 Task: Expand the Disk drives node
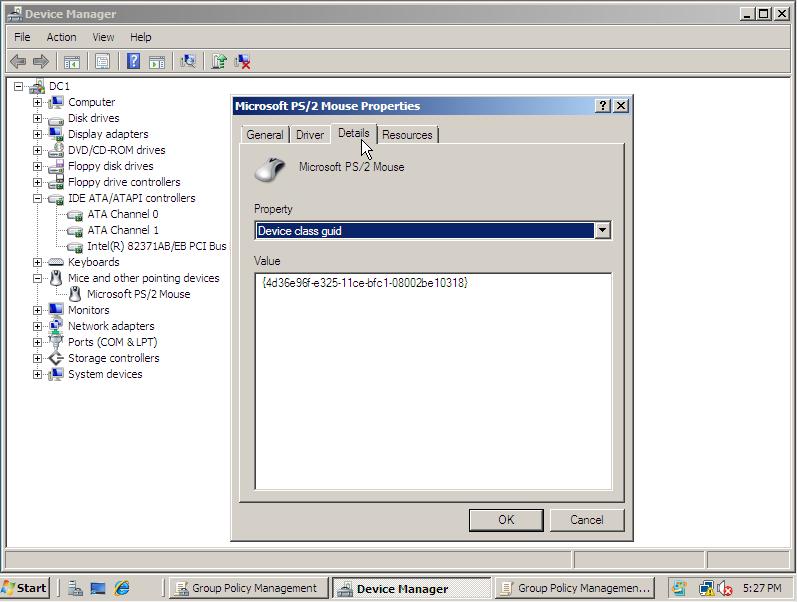pos(37,118)
